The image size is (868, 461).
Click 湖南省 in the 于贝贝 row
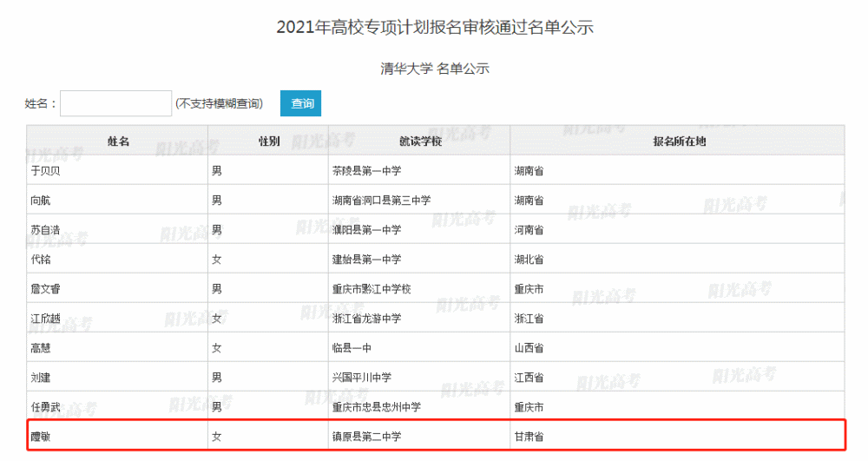click(x=529, y=170)
